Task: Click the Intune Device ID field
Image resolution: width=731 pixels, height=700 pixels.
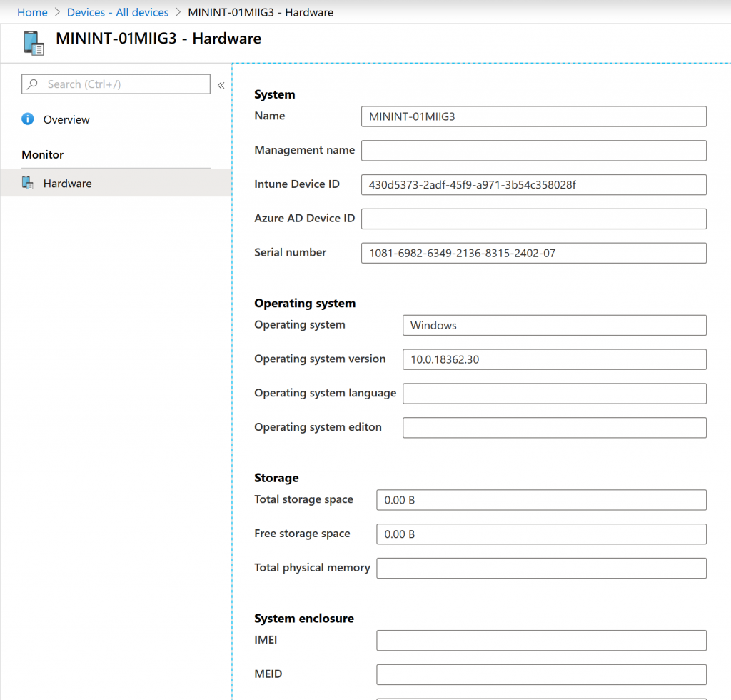Action: click(x=533, y=184)
